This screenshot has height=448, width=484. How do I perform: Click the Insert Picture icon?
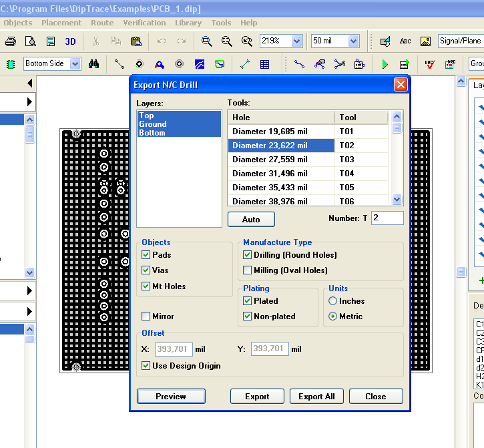425,41
